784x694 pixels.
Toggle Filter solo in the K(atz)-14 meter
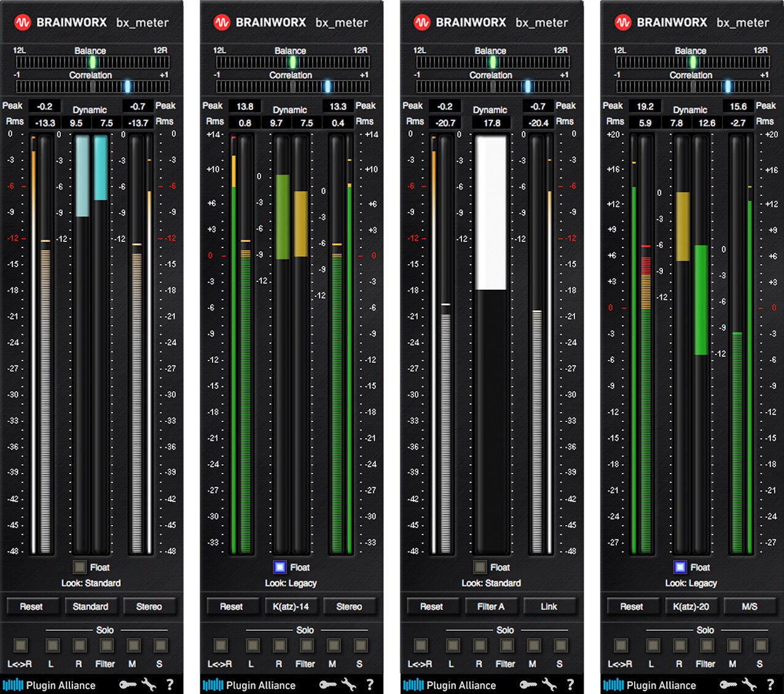[x=307, y=645]
